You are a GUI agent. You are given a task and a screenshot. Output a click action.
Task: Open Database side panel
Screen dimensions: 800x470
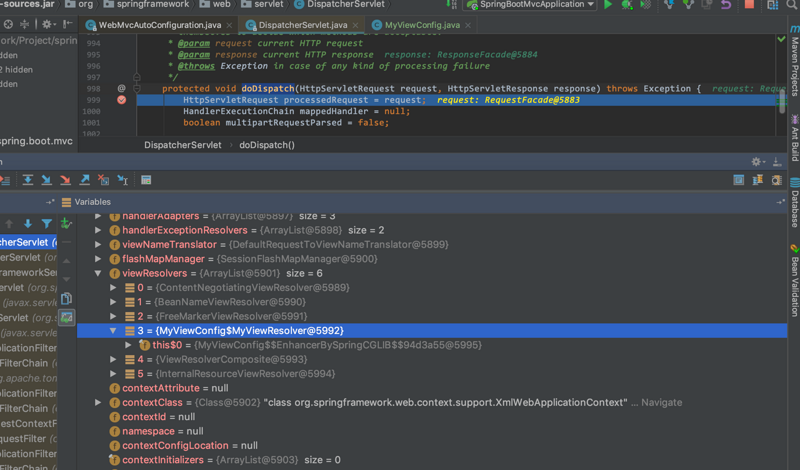pos(794,203)
